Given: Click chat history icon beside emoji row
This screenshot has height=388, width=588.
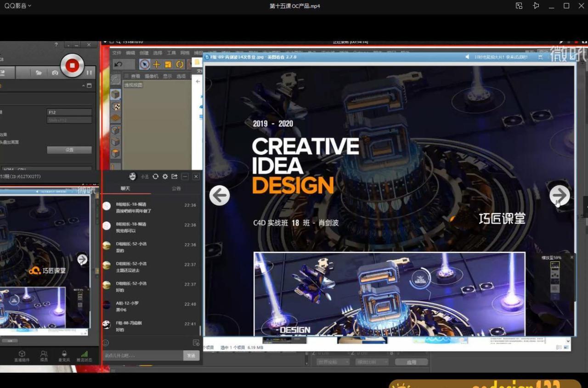Looking at the screenshot, I should (196, 343).
